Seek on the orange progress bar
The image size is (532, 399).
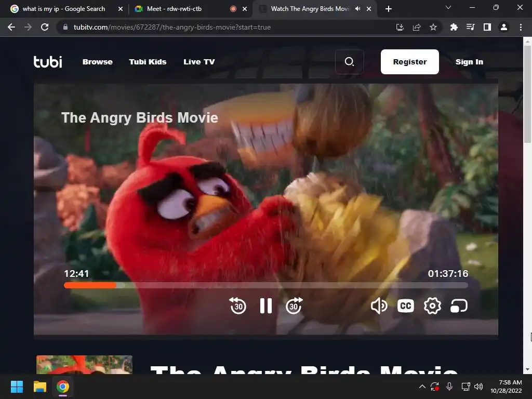click(90, 285)
